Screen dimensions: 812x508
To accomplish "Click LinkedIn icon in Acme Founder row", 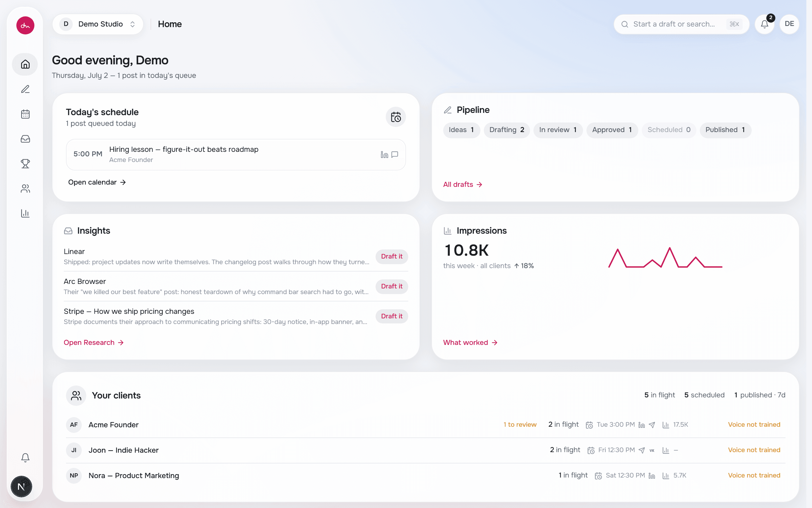I will point(641,425).
